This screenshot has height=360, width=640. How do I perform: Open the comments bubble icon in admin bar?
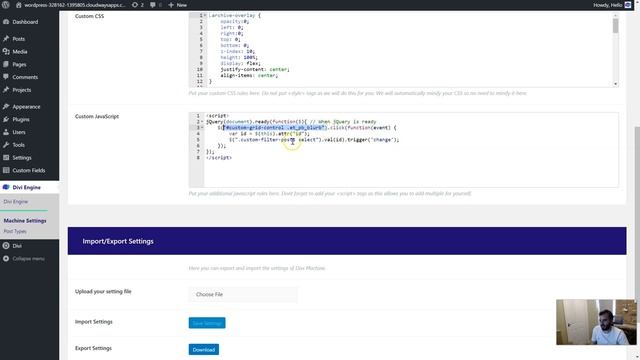pos(153,5)
